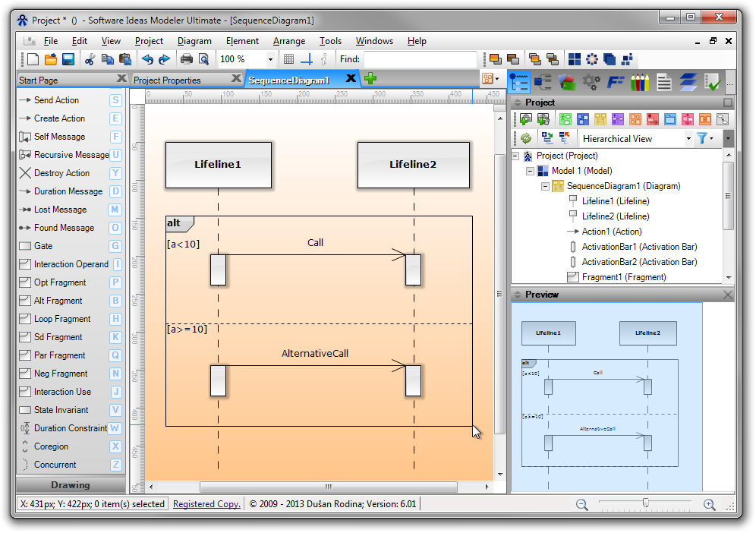The height and width of the screenshot is (533, 756).
Task: Refresh the project tree
Action: 526,138
